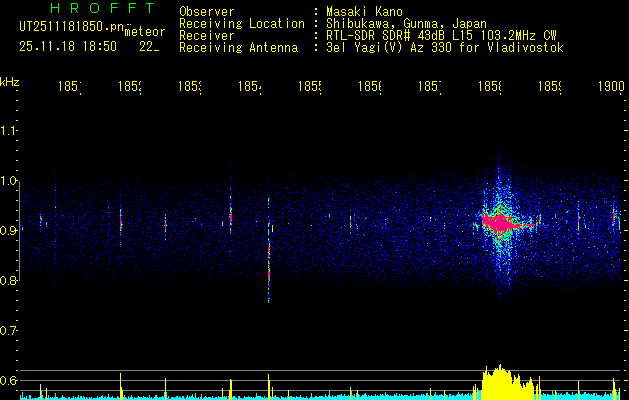The width and height of the screenshot is (629, 400).
Task: Click the 0.8 kHz axis tick label
Action: click(x=8, y=280)
